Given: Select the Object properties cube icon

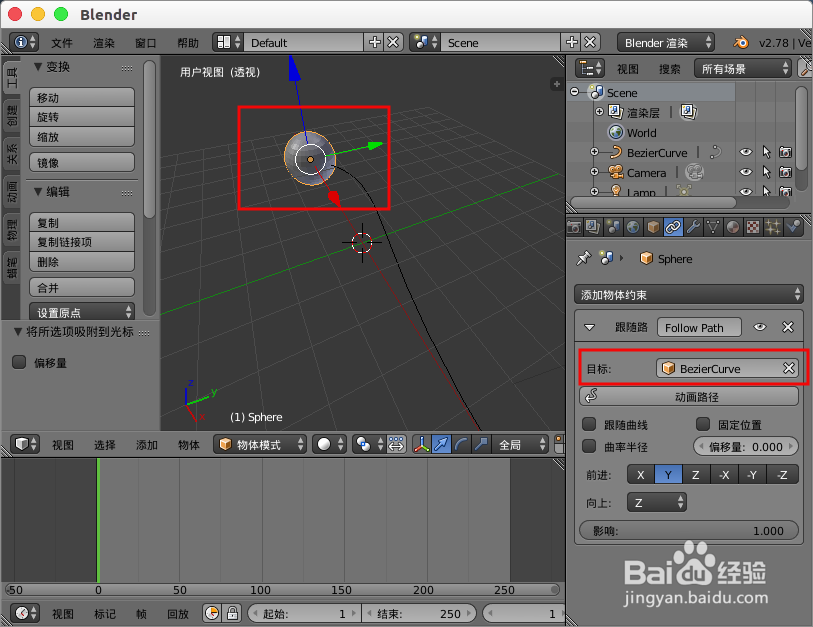Looking at the screenshot, I should [x=653, y=227].
